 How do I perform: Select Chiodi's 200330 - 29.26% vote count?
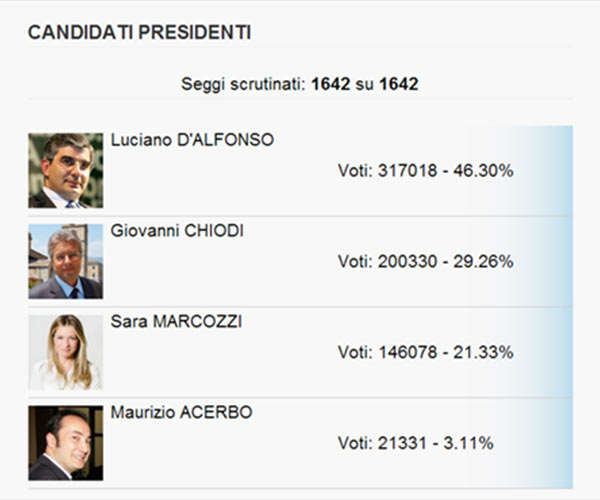click(425, 262)
